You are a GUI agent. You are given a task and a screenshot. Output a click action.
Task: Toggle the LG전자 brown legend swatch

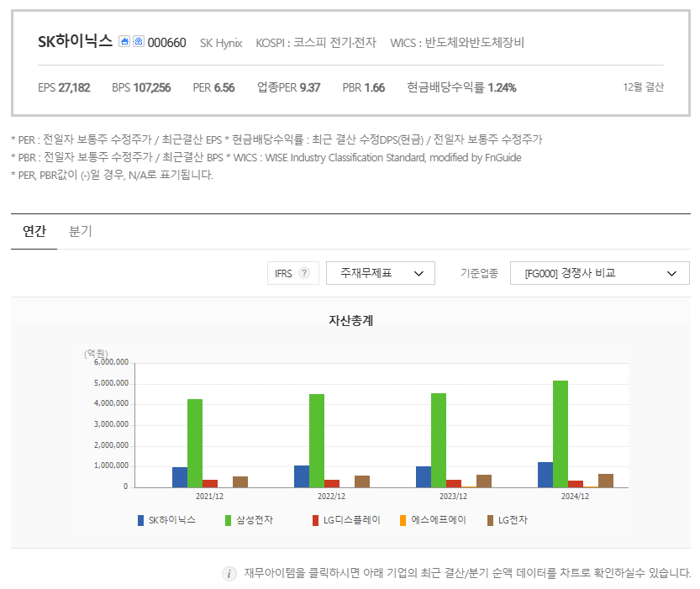[490, 520]
